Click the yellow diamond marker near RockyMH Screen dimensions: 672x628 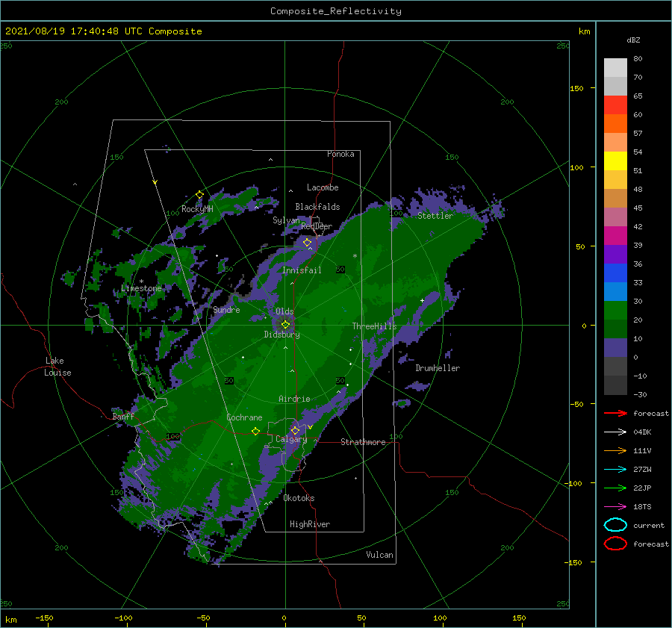pos(199,195)
